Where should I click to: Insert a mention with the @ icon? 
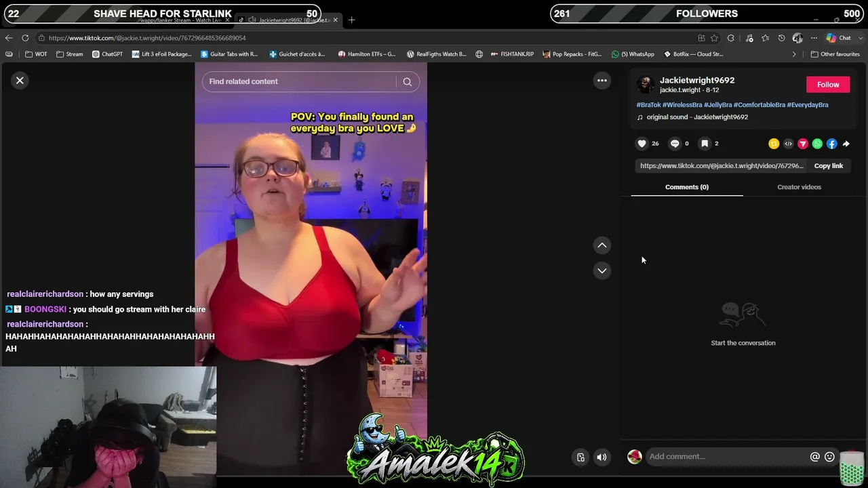coord(815,457)
